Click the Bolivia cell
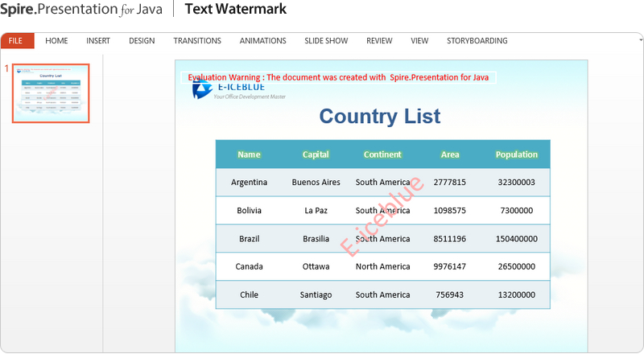The width and height of the screenshot is (644, 354). coord(249,210)
